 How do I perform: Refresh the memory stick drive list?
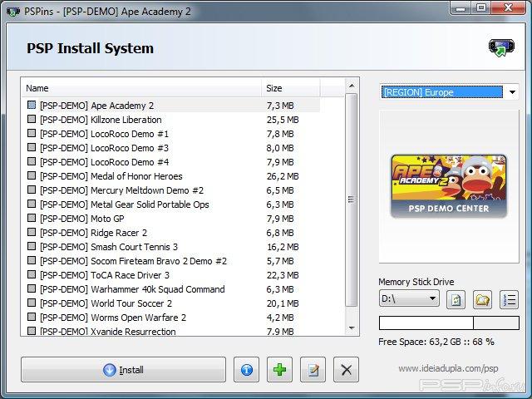(456, 299)
